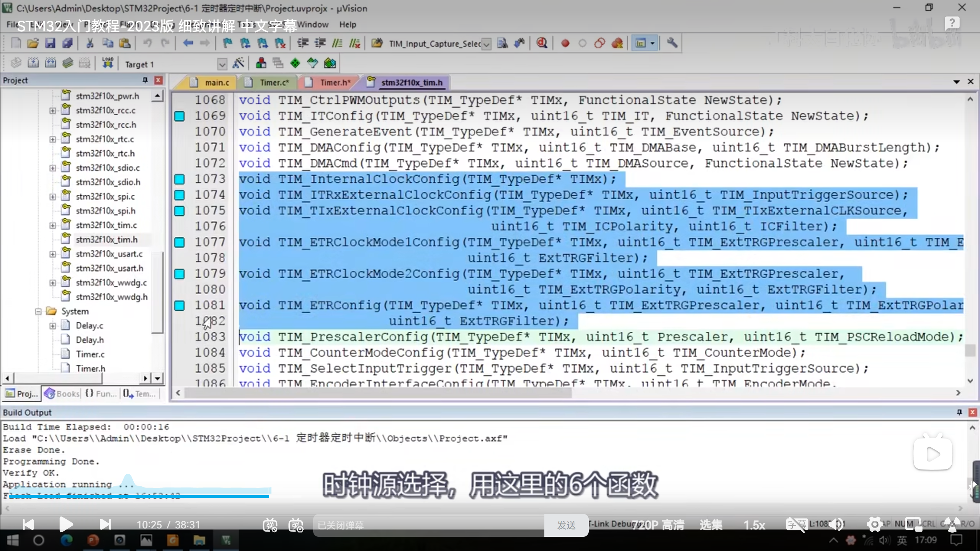Select Timer.c in the project tree
The width and height of the screenshot is (980, 551).
coord(90,354)
